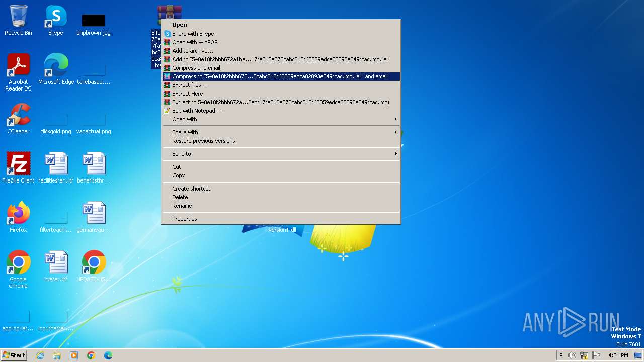This screenshot has height=362, width=644.
Task: Select the inlater.rtf document icon
Action: (56, 266)
